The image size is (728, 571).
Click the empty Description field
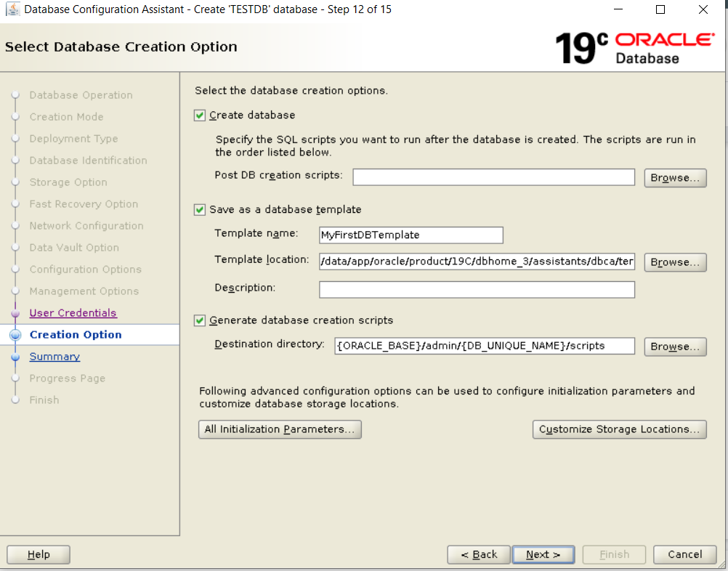point(477,290)
